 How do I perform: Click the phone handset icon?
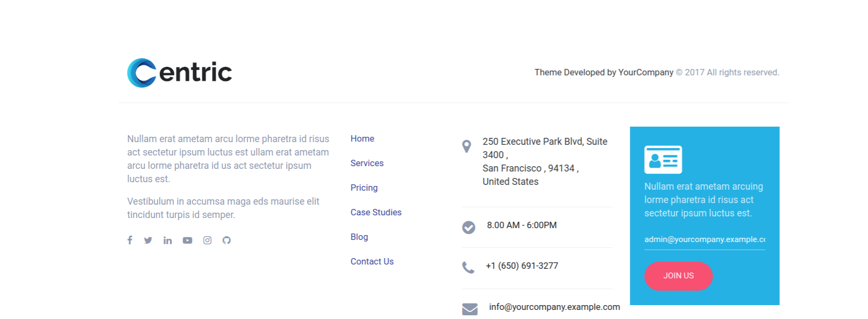coord(468,267)
